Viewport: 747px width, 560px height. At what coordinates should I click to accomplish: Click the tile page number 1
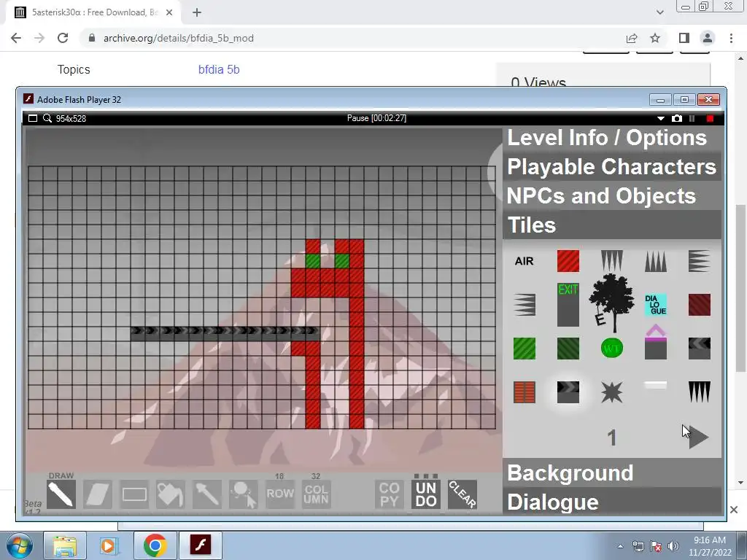612,437
